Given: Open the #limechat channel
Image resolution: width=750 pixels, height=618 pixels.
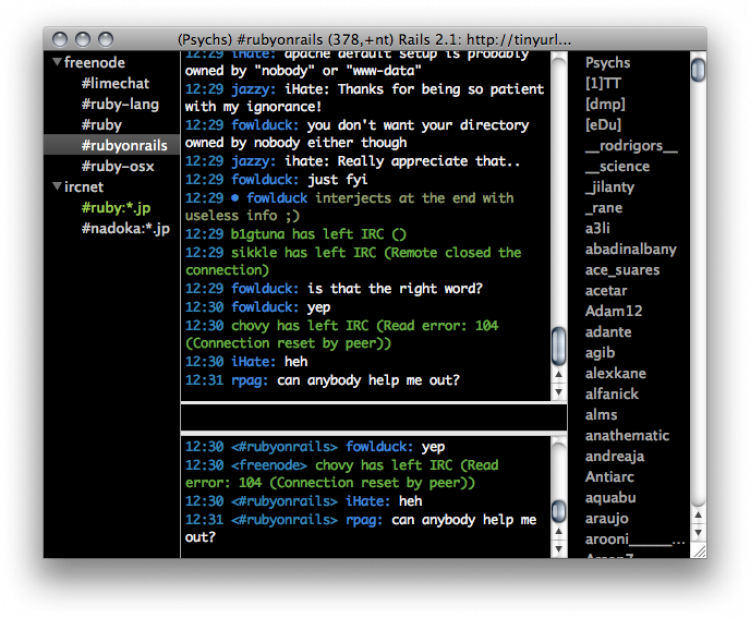Looking at the screenshot, I should point(115,83).
